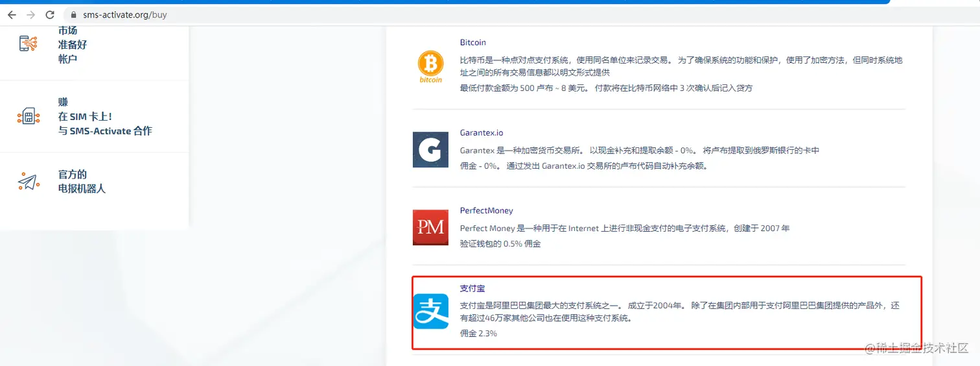Click the browser back arrow
Viewport: 980px width, 366px height.
(x=12, y=14)
